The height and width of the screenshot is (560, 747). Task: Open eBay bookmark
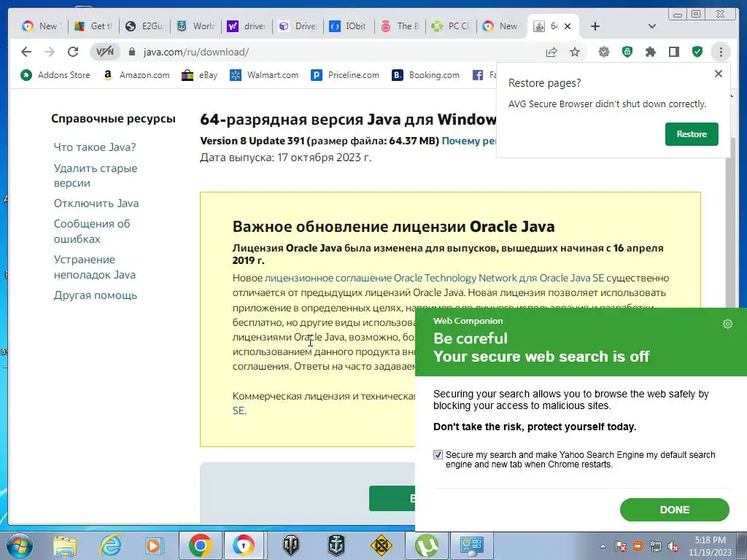coord(200,75)
